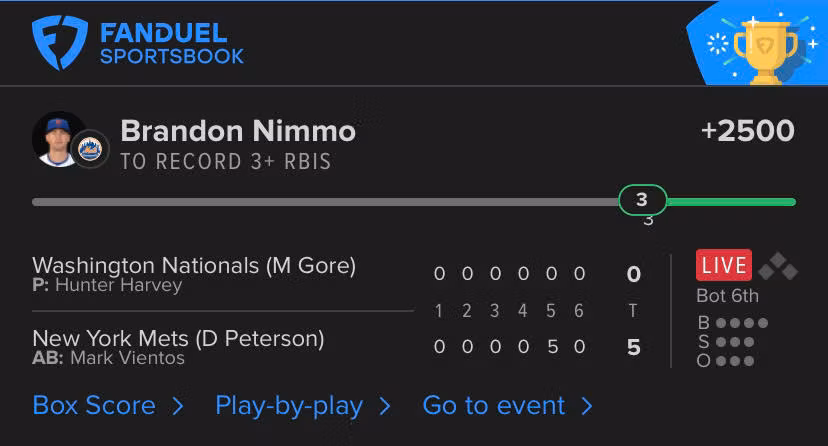Click the chevron next to Play-by-play

[x=384, y=406]
